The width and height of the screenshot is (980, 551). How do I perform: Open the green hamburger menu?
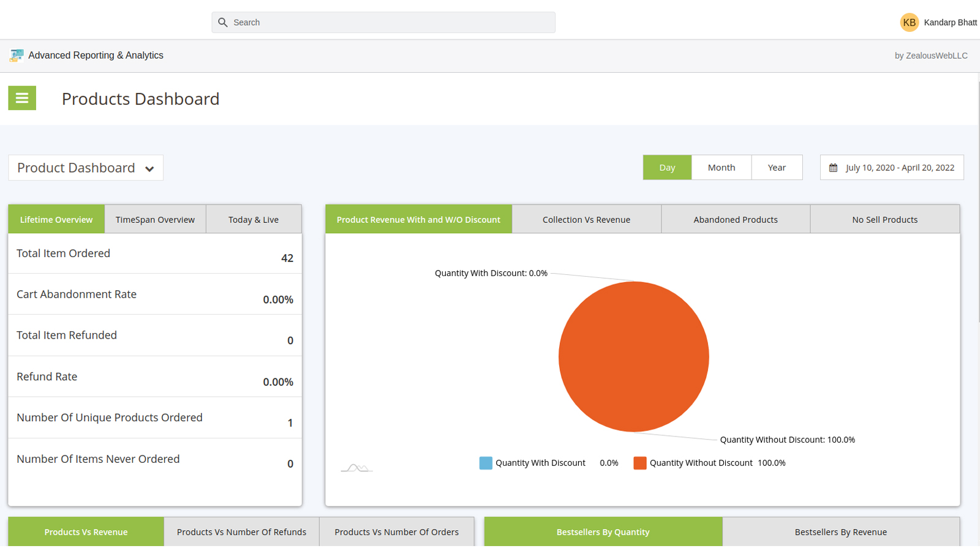22,98
